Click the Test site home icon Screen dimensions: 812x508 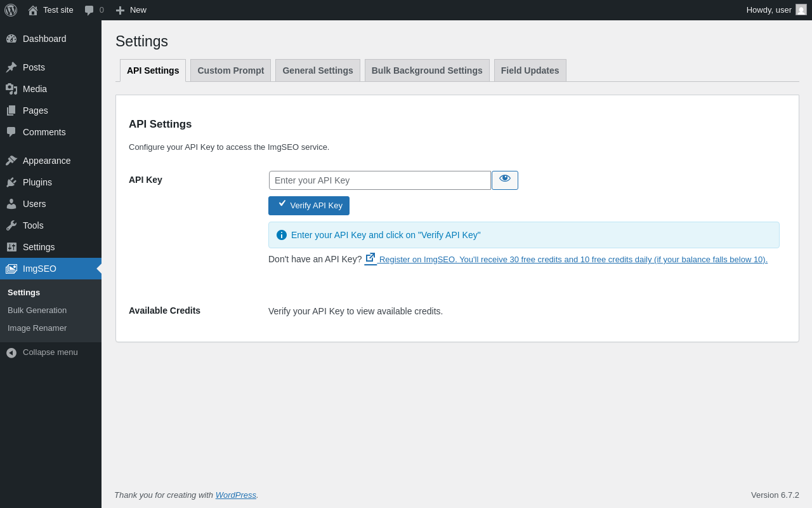point(33,10)
